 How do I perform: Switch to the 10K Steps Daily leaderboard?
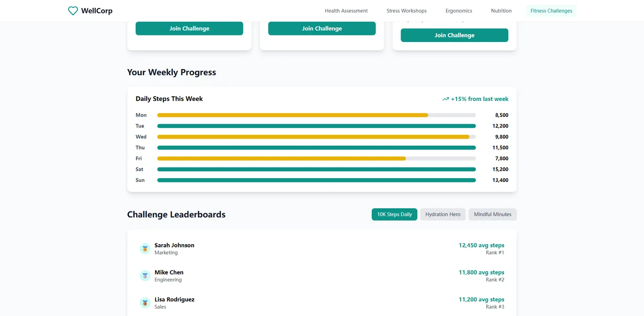394,214
